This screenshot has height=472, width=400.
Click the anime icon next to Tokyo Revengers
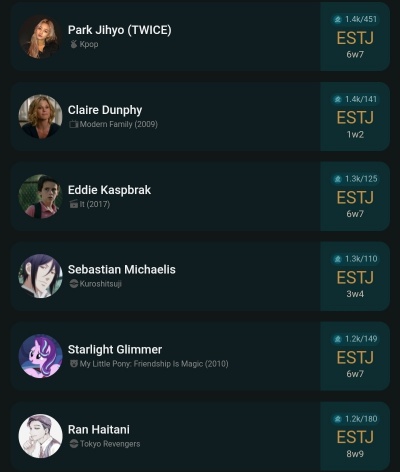[74, 444]
